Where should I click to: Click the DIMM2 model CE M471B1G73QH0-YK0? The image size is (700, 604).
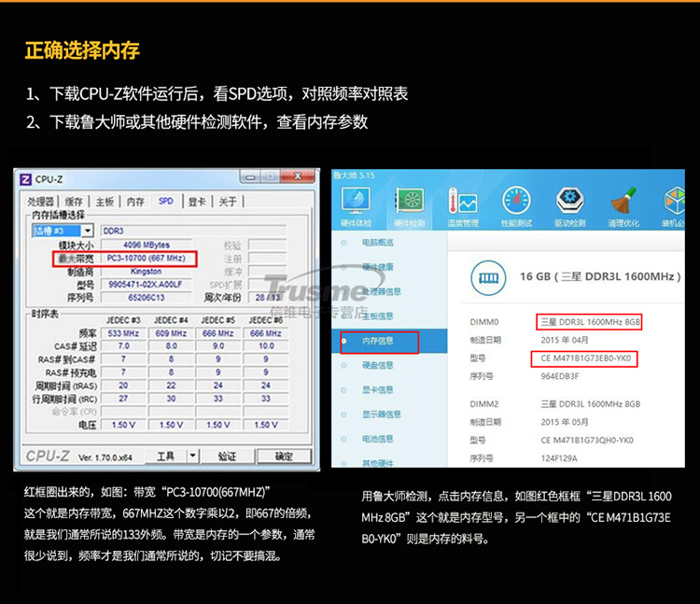coord(587,441)
